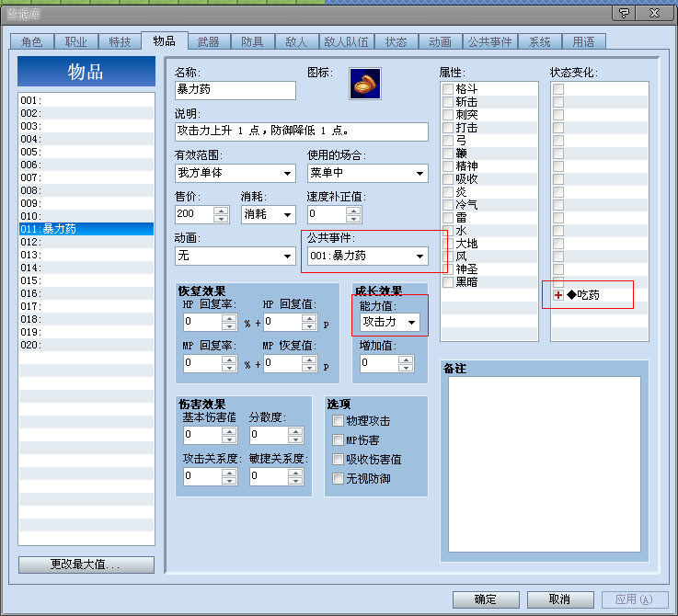The image size is (678, 616).
Task: Select item 001 in the item list
Action: click(x=86, y=100)
